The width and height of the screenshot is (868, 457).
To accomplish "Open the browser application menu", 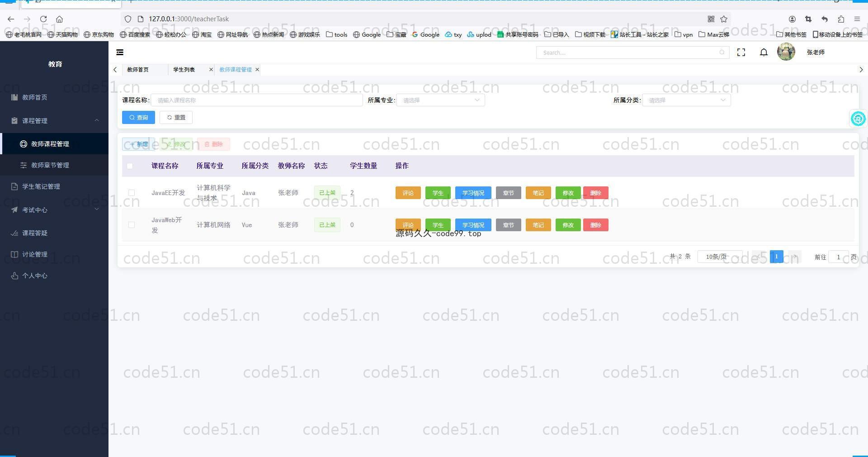I will pos(857,19).
